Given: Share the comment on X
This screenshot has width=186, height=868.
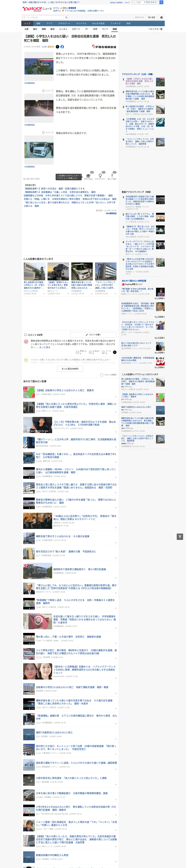Looking at the screenshot, I should tap(115, 352).
